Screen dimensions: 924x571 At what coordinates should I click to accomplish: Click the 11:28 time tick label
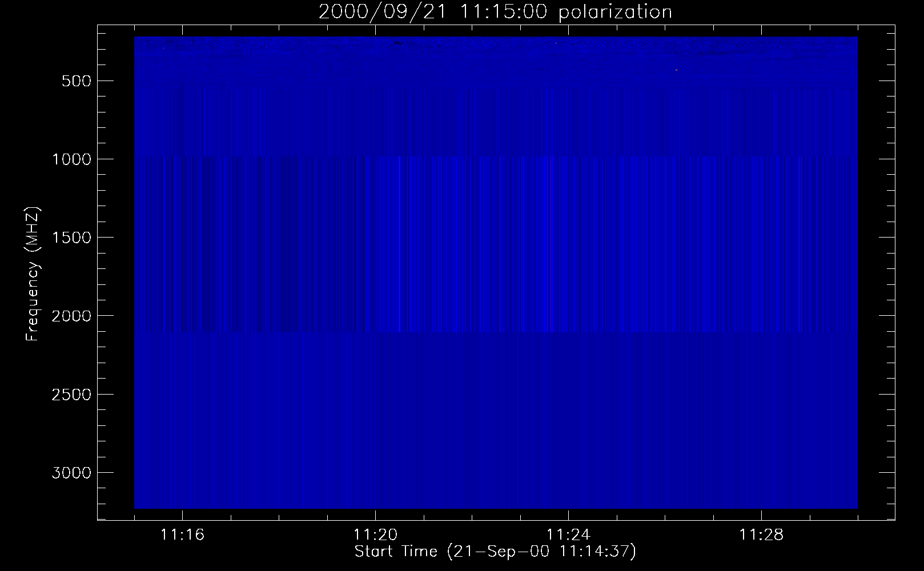pyautogui.click(x=761, y=534)
